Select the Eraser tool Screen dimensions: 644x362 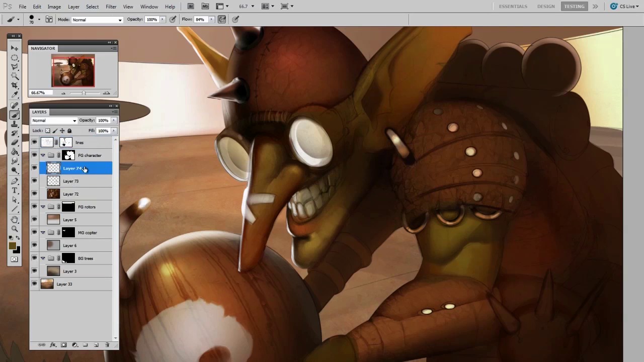15,142
